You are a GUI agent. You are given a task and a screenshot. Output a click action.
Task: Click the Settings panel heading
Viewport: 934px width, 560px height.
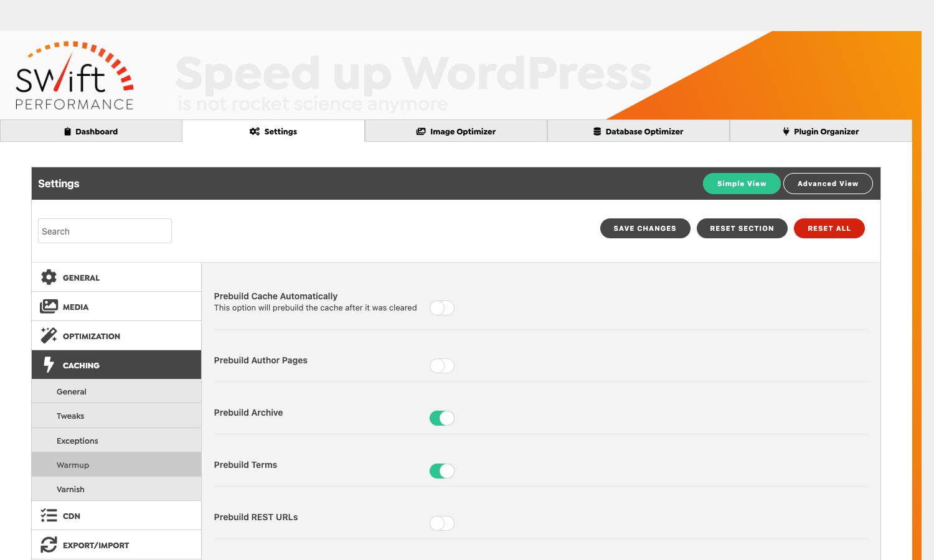pos(59,184)
